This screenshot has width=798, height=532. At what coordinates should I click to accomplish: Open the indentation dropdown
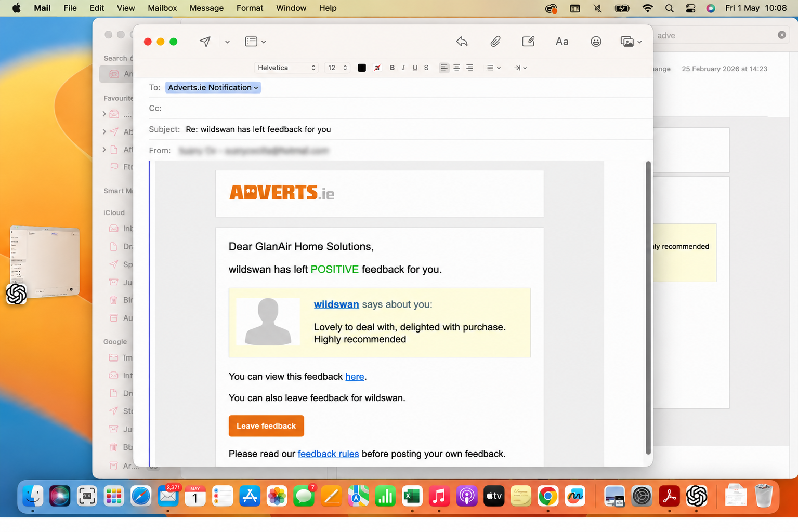520,68
